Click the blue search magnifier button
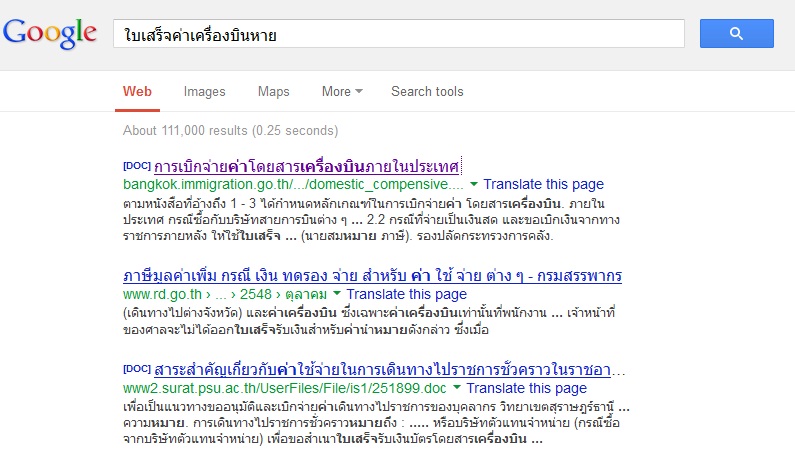The image size is (795, 458). pyautogui.click(x=737, y=33)
